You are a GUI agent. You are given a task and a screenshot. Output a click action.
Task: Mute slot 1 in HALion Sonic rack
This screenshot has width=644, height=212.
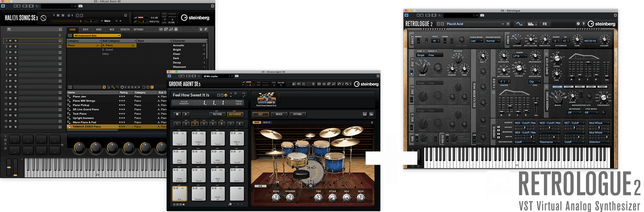(x=10, y=41)
